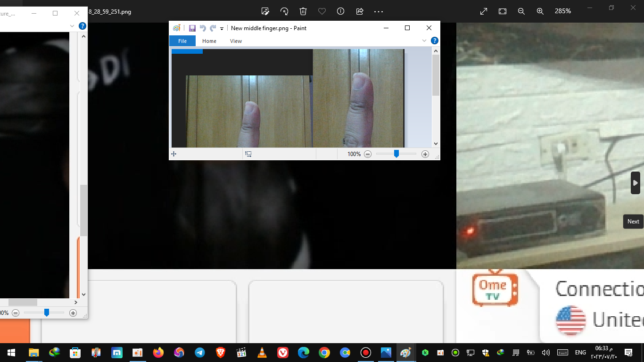Toggle fit-to-window view in Photos
This screenshot has height=362, width=644.
tap(503, 11)
